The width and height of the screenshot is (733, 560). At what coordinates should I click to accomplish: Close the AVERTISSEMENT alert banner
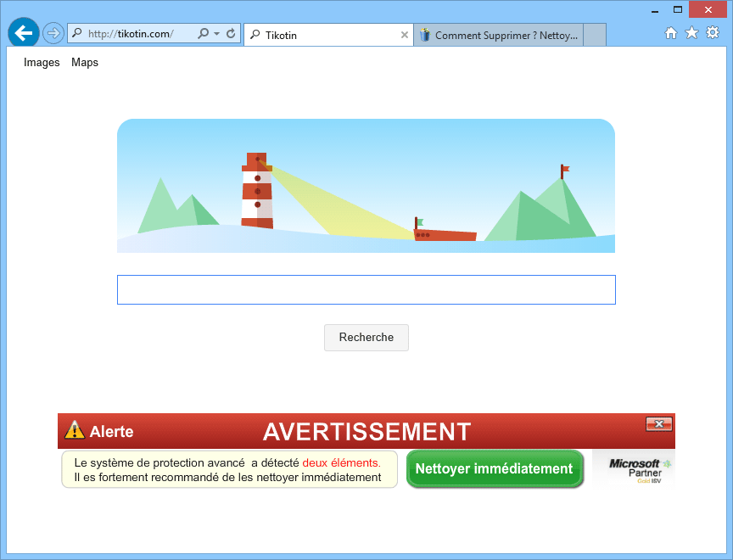pyautogui.click(x=659, y=424)
